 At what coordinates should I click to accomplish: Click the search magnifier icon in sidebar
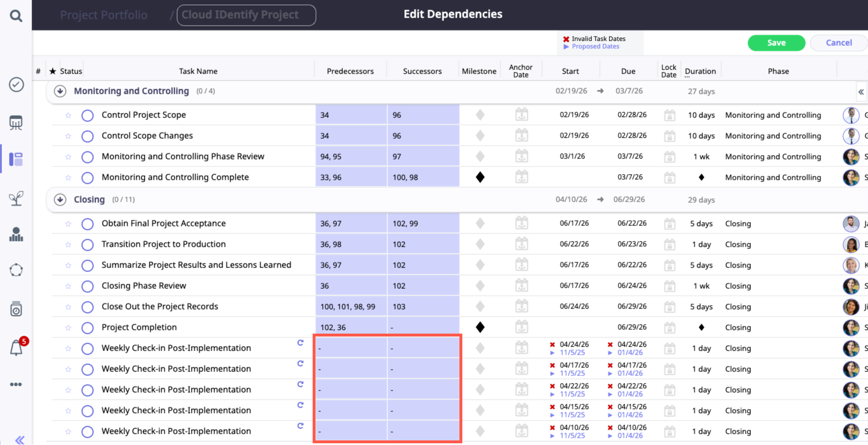(16, 16)
